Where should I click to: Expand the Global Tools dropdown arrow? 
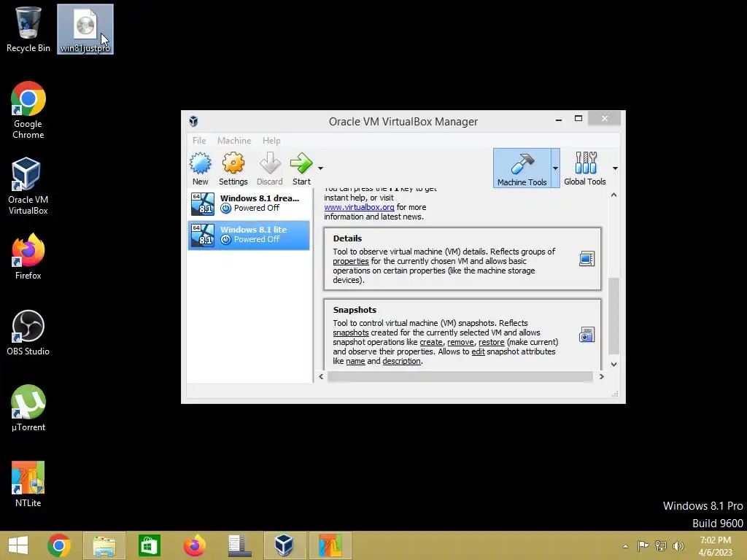(615, 168)
